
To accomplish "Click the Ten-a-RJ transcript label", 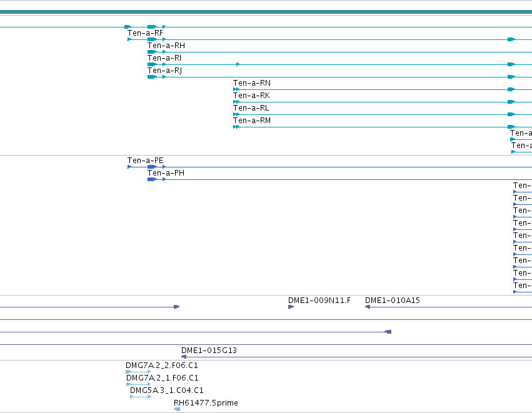I will tap(164, 71).
